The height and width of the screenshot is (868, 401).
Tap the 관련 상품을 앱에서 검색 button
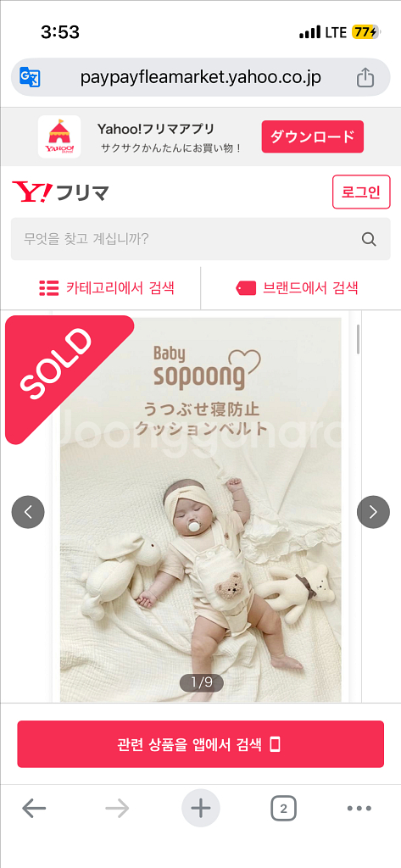(200, 744)
